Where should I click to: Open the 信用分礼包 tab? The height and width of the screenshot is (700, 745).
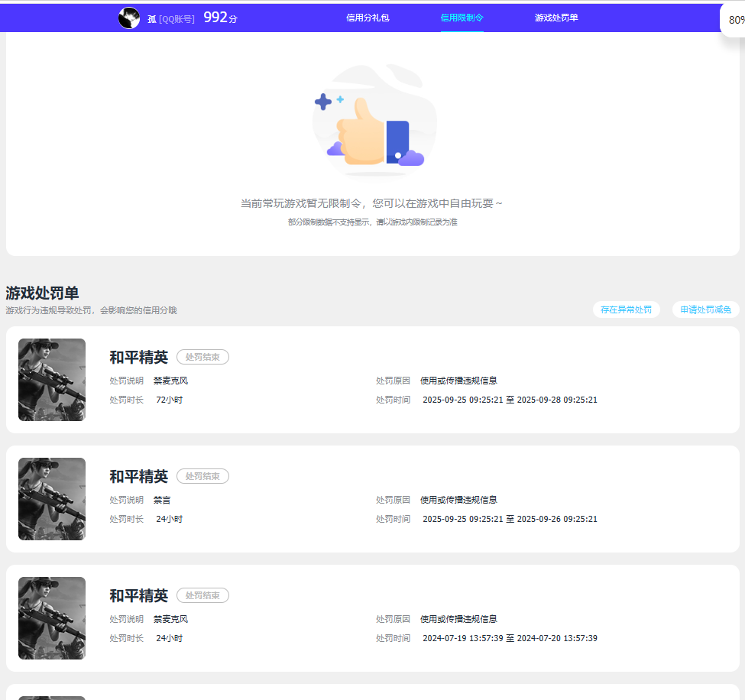(x=368, y=18)
